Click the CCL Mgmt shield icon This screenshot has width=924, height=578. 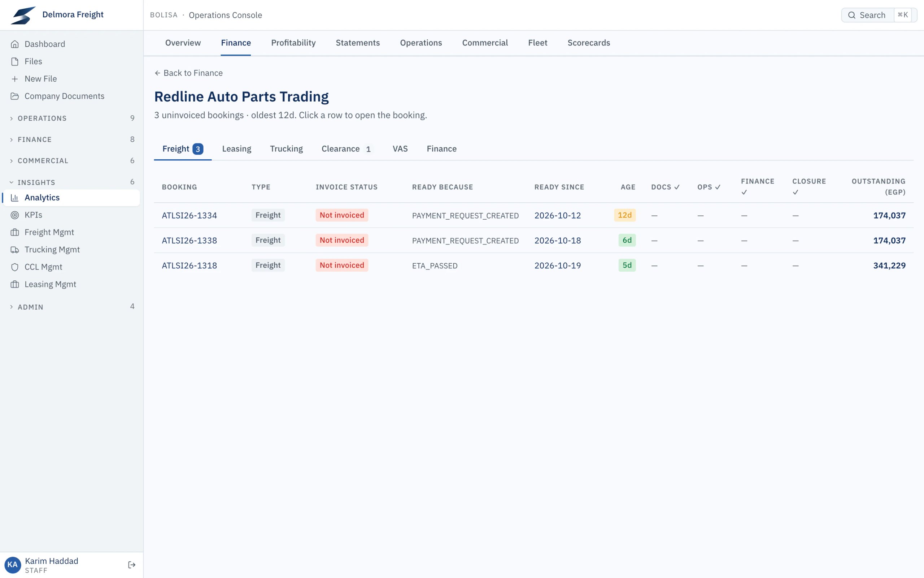(15, 267)
